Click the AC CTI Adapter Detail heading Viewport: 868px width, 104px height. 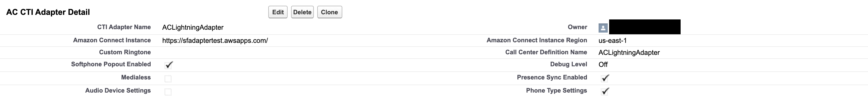[x=48, y=12]
